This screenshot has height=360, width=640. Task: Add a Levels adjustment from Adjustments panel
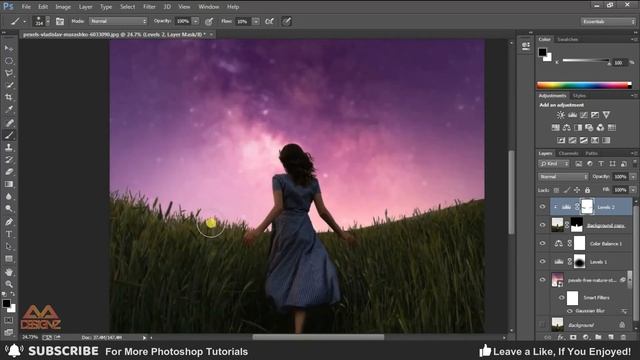(x=572, y=115)
